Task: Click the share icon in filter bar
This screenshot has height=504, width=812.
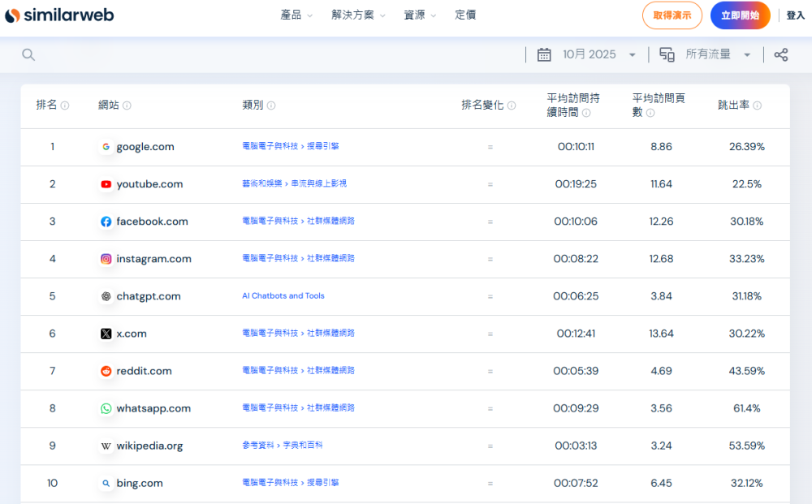Action: coord(780,54)
